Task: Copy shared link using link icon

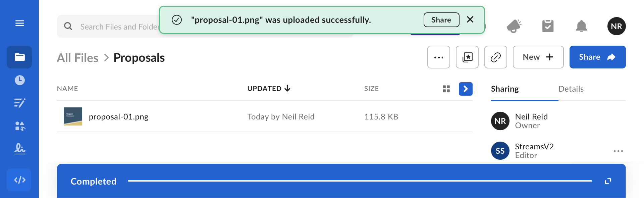Action: tap(495, 57)
